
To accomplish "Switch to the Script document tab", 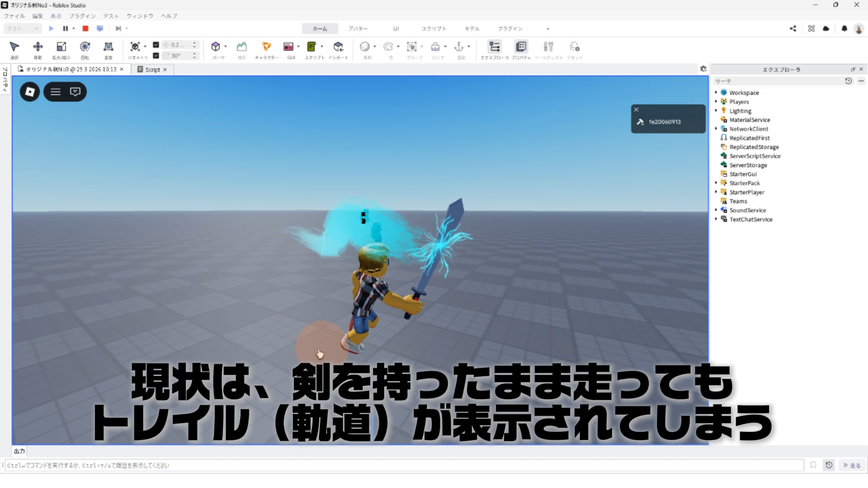I will coord(152,70).
